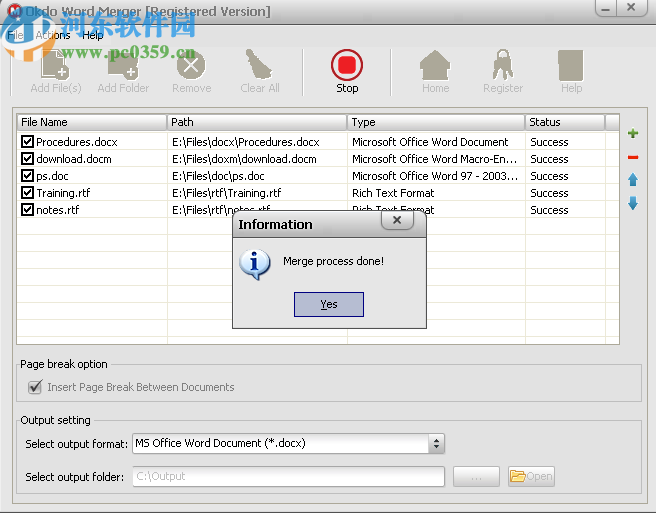Click path E:\Files\rtf\Training.rtf
656x518 pixels.
coord(226,193)
